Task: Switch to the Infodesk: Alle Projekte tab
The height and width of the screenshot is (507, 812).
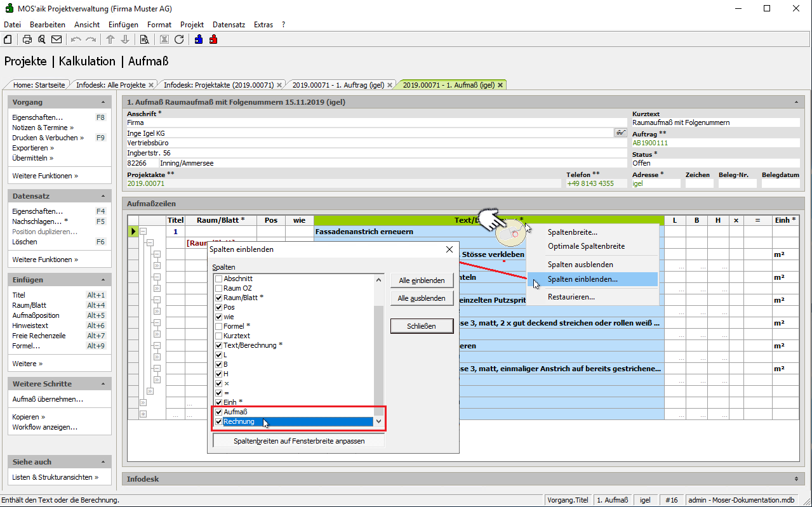Action: [x=111, y=84]
